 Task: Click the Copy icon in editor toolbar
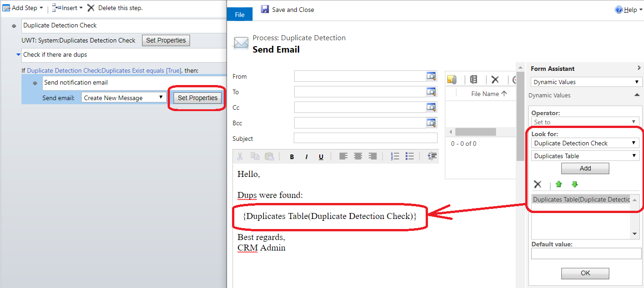[255, 156]
